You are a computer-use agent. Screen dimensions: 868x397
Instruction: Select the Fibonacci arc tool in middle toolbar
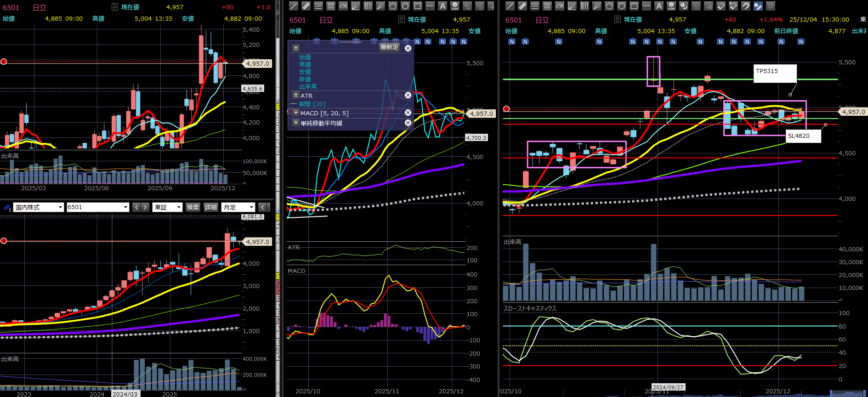coord(343,6)
